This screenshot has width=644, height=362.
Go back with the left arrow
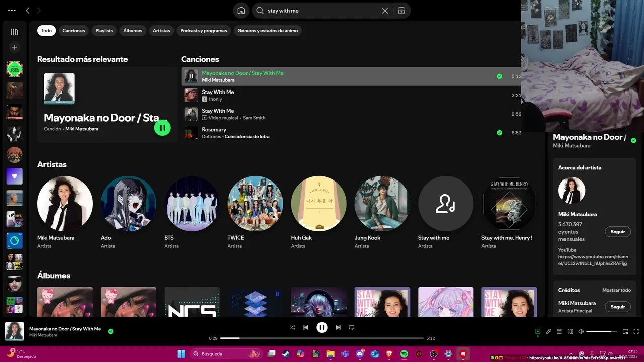[x=28, y=10]
